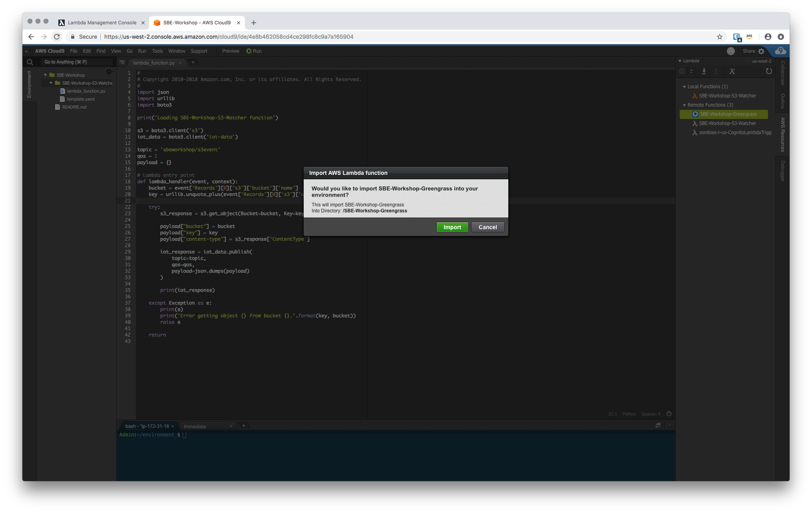Open the Window menu
This screenshot has height=513, width=812.
pyautogui.click(x=177, y=51)
